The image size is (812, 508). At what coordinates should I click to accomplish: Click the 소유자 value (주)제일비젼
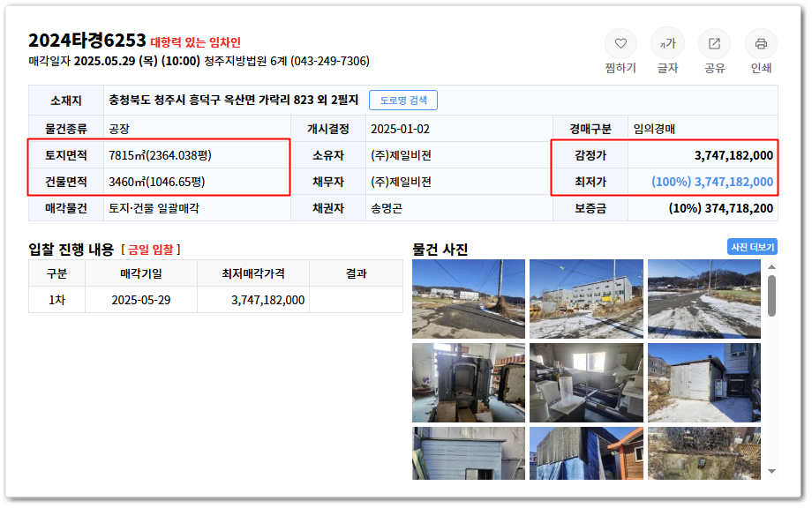click(401, 155)
